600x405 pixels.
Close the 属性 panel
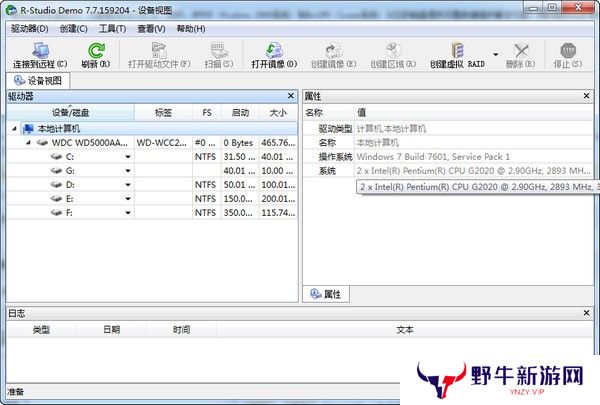587,96
